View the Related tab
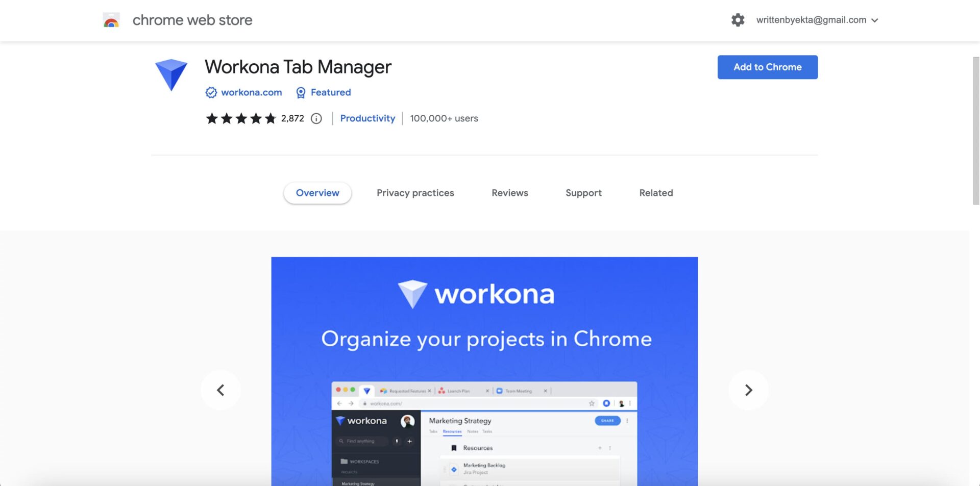The width and height of the screenshot is (980, 486). pyautogui.click(x=656, y=193)
